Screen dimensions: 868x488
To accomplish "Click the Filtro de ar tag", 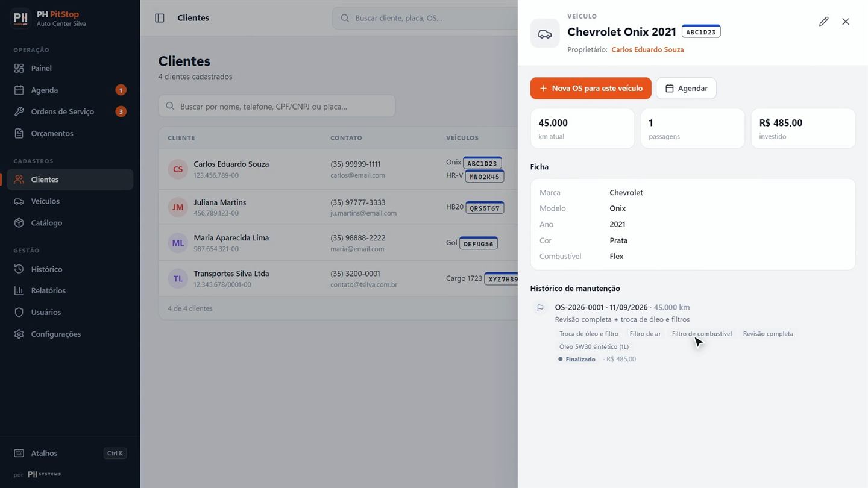I will [645, 334].
